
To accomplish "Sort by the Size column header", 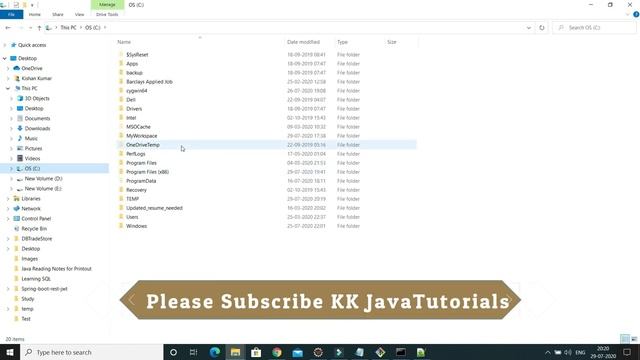I will (x=391, y=42).
